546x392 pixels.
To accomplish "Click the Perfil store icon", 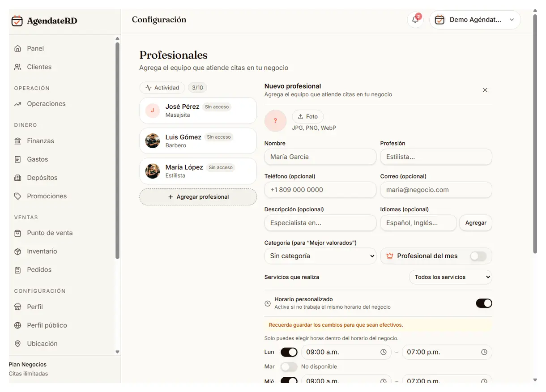I will point(18,307).
